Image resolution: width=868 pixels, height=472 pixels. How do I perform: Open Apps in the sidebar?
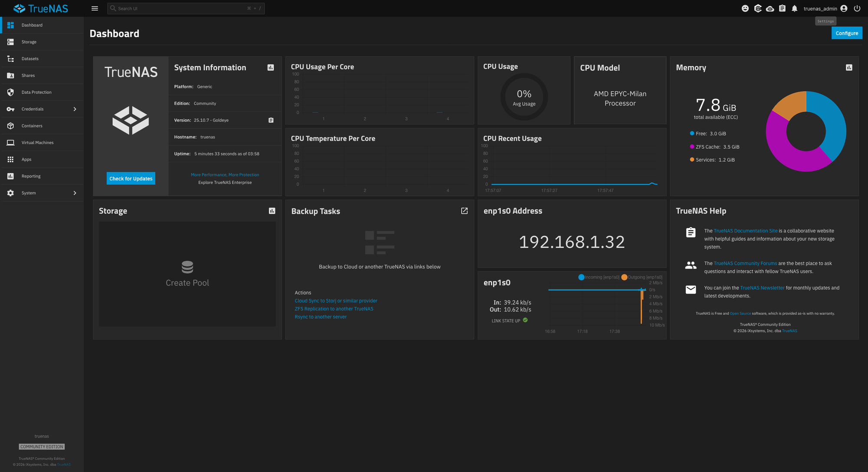(x=42, y=160)
